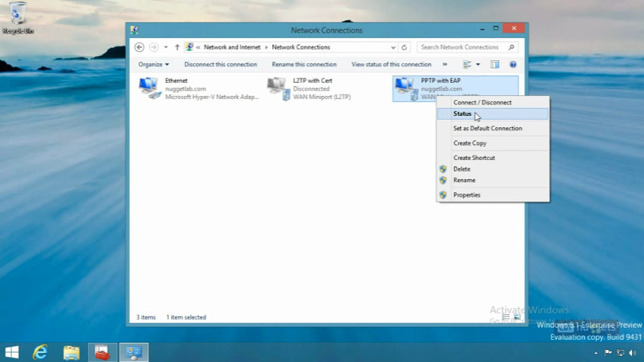Refresh the Network Connections view
Screen dimensions: 644x362
coord(404,47)
